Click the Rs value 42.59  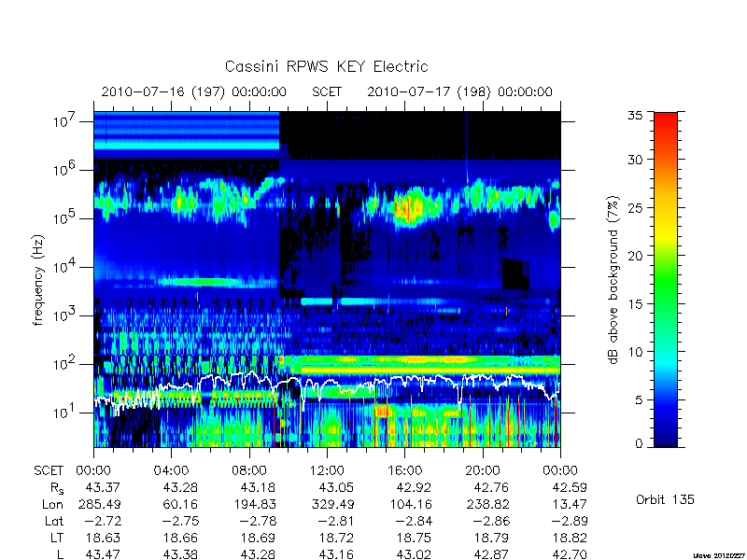(x=570, y=487)
